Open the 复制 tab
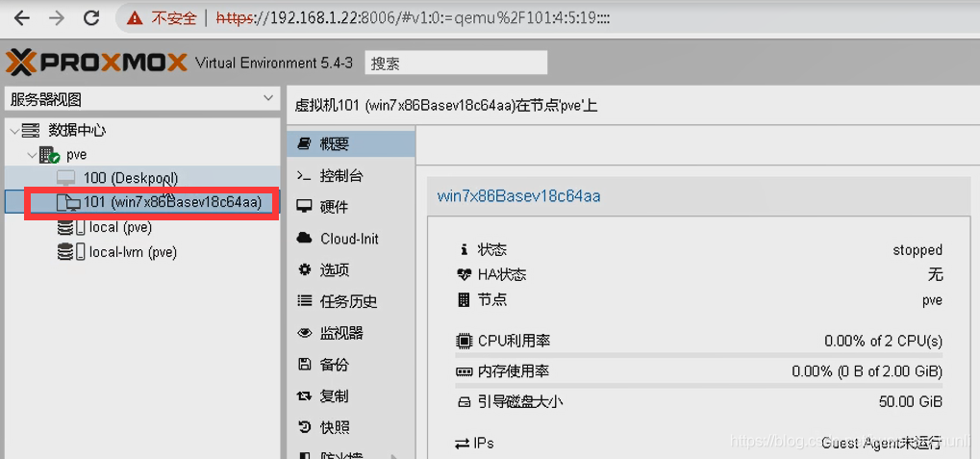 351,395
